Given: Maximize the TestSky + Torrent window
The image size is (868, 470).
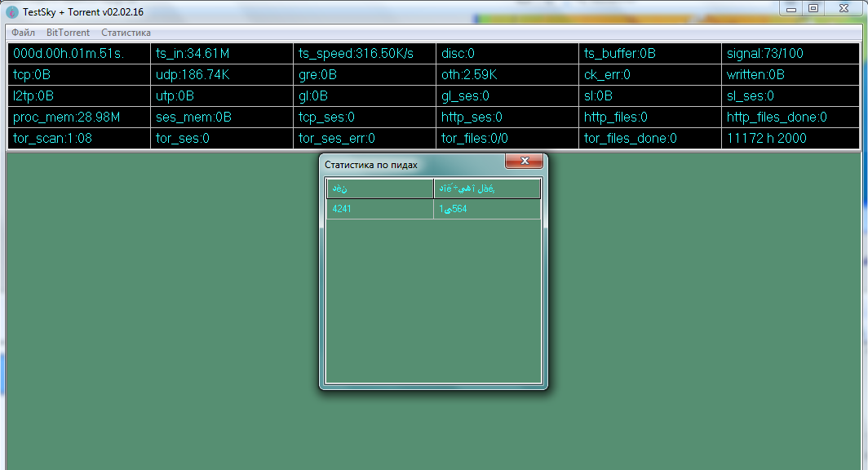Looking at the screenshot, I should tap(813, 8).
